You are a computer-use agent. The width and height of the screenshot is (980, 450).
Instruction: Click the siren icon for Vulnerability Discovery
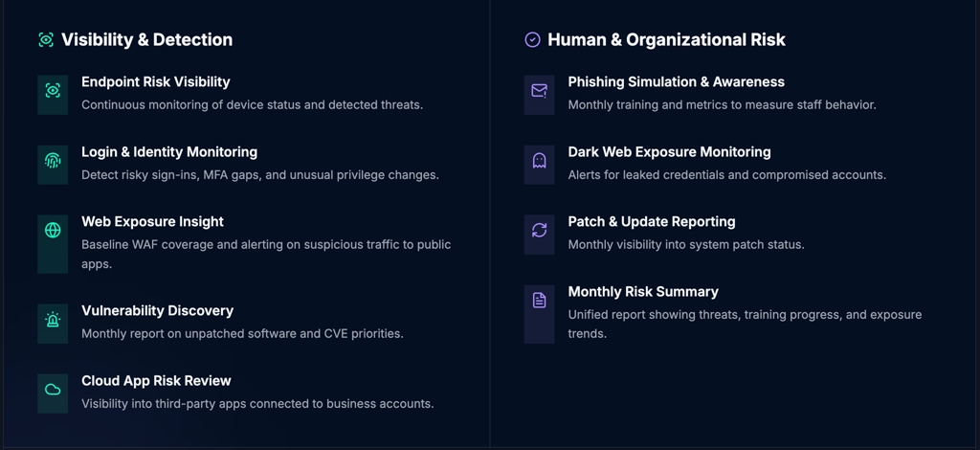tap(53, 320)
